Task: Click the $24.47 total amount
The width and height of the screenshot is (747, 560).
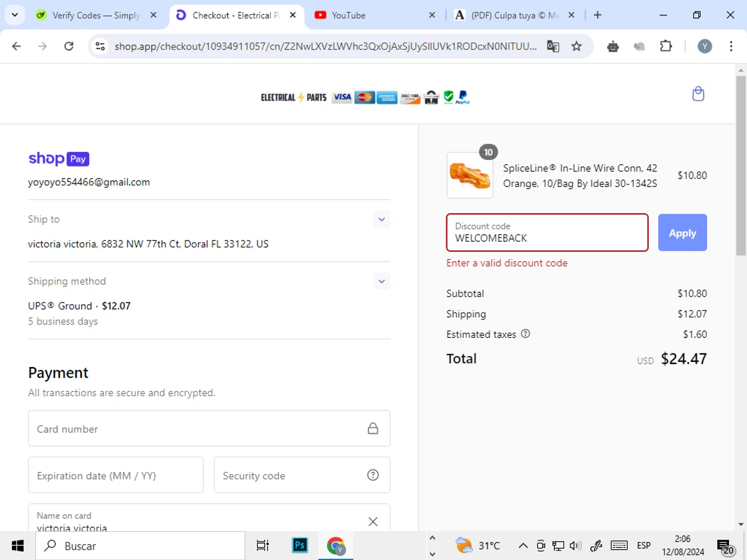Action: (684, 358)
